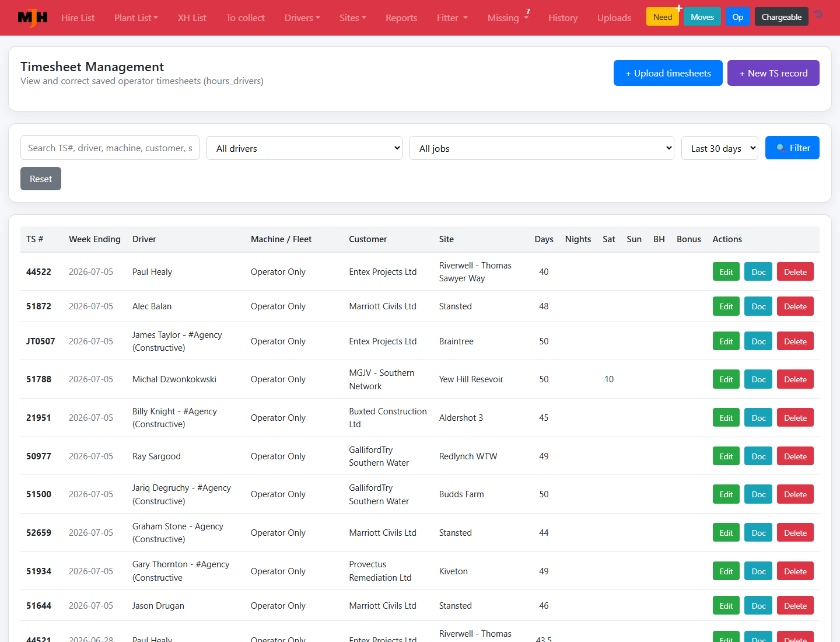Screen dimensions: 840x642
Task: Go to History in the navbar
Action: click(x=563, y=18)
